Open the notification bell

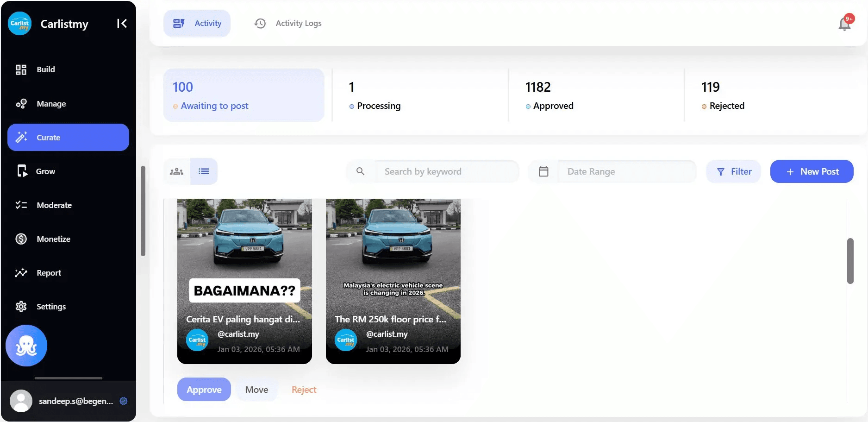[x=844, y=24]
